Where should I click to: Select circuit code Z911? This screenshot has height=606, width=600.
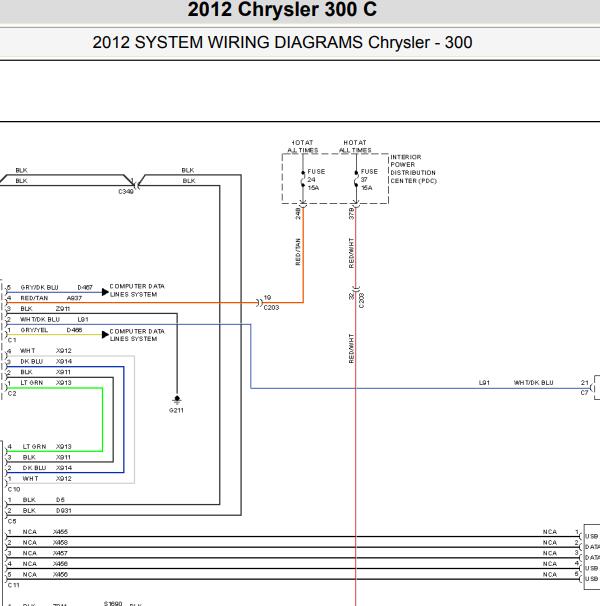tap(63, 309)
